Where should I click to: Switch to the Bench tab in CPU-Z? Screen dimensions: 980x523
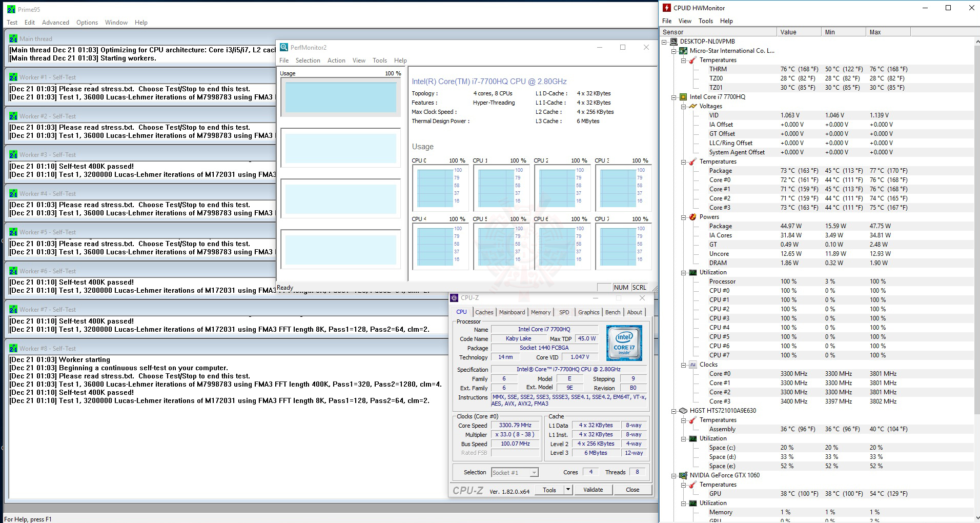coord(613,312)
